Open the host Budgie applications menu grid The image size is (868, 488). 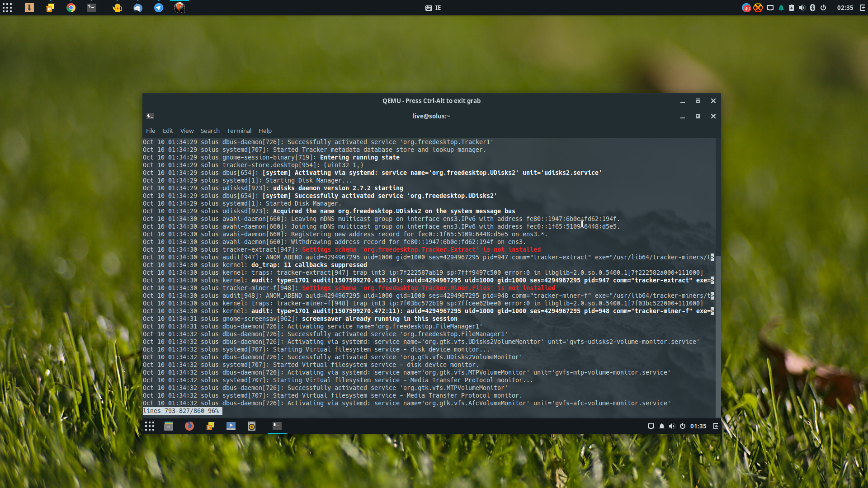point(7,8)
